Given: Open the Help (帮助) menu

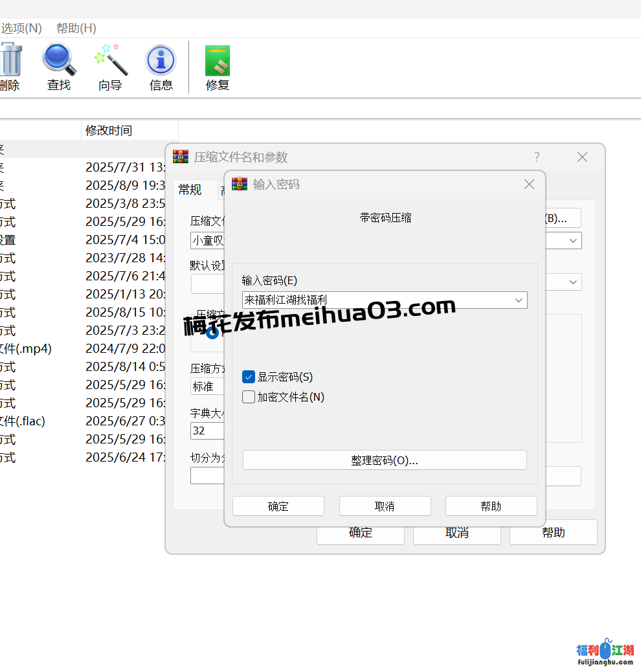Looking at the screenshot, I should [x=76, y=28].
